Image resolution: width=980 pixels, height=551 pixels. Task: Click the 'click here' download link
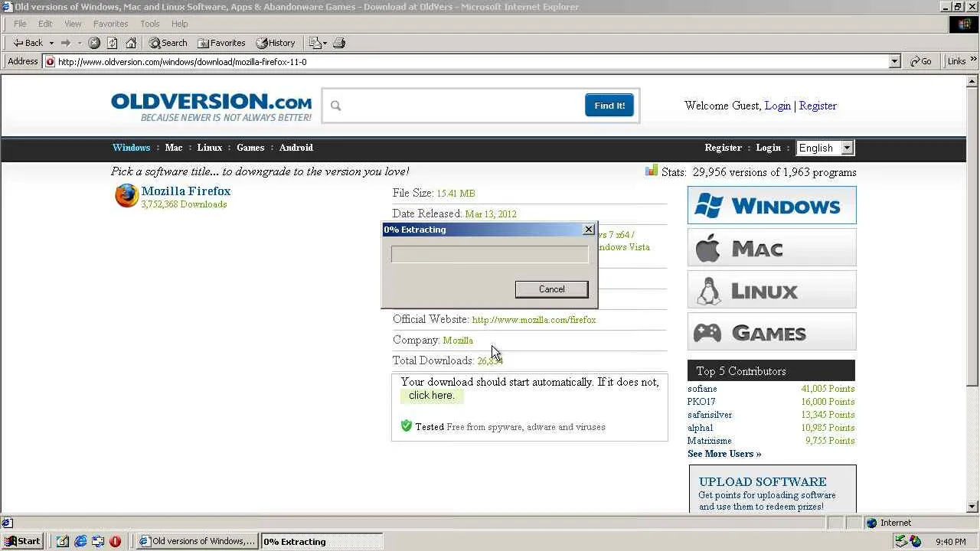(x=431, y=396)
